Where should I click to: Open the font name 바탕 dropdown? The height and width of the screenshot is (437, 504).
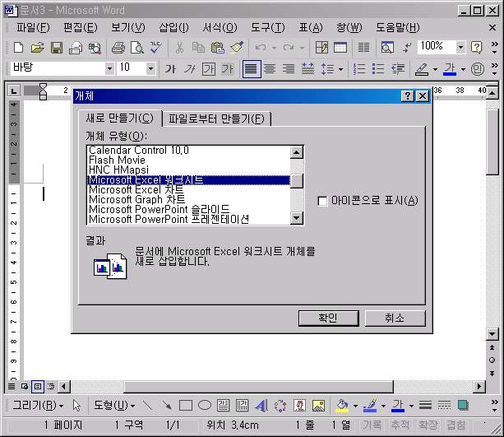tap(109, 68)
